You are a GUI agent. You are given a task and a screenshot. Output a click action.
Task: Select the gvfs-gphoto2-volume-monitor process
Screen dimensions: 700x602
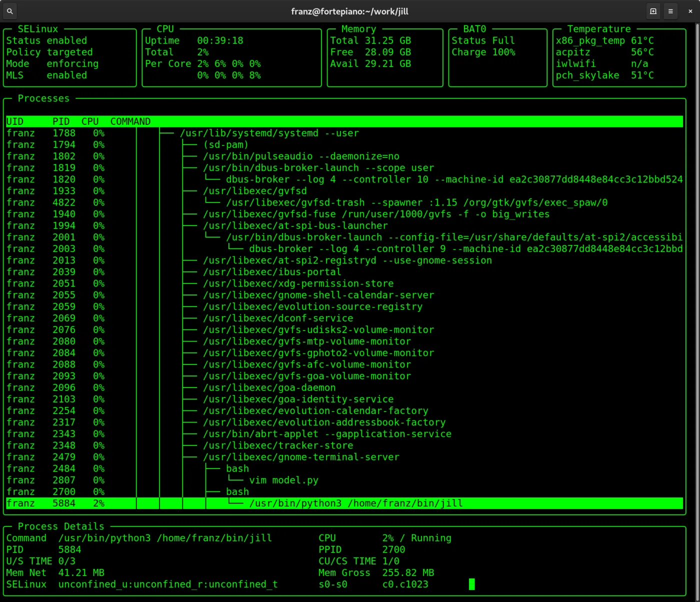pos(344,353)
